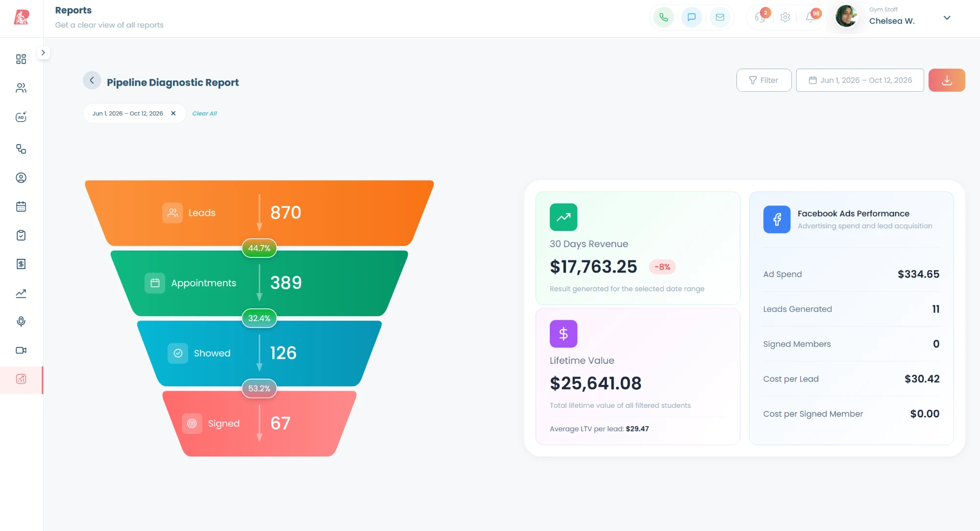
Task: Open the email envelope icon
Action: click(x=720, y=18)
